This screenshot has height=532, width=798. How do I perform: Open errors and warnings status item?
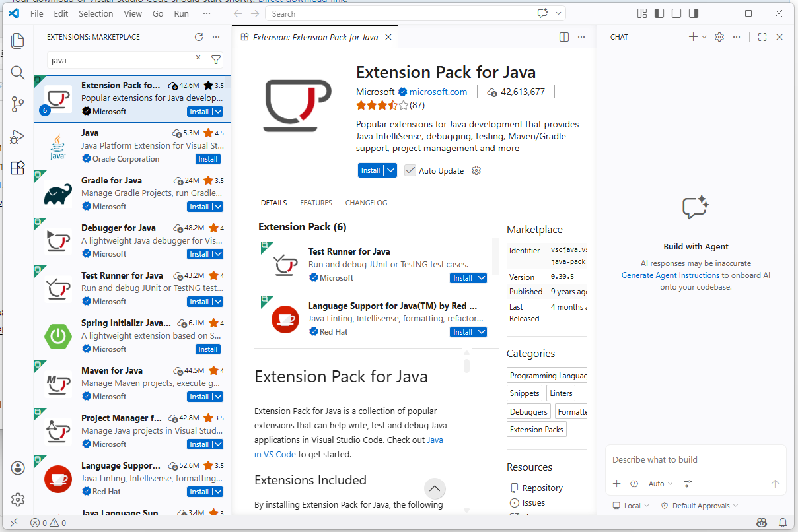[x=48, y=523]
